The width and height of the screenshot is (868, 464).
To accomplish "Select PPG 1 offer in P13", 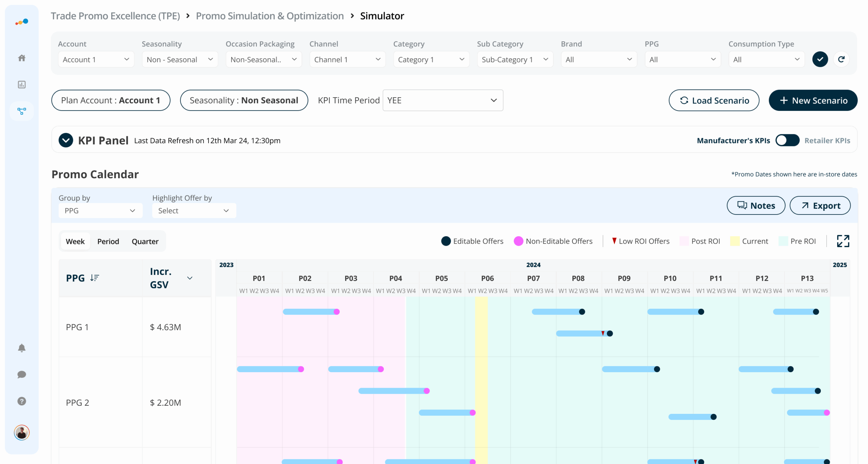I will 796,311.
